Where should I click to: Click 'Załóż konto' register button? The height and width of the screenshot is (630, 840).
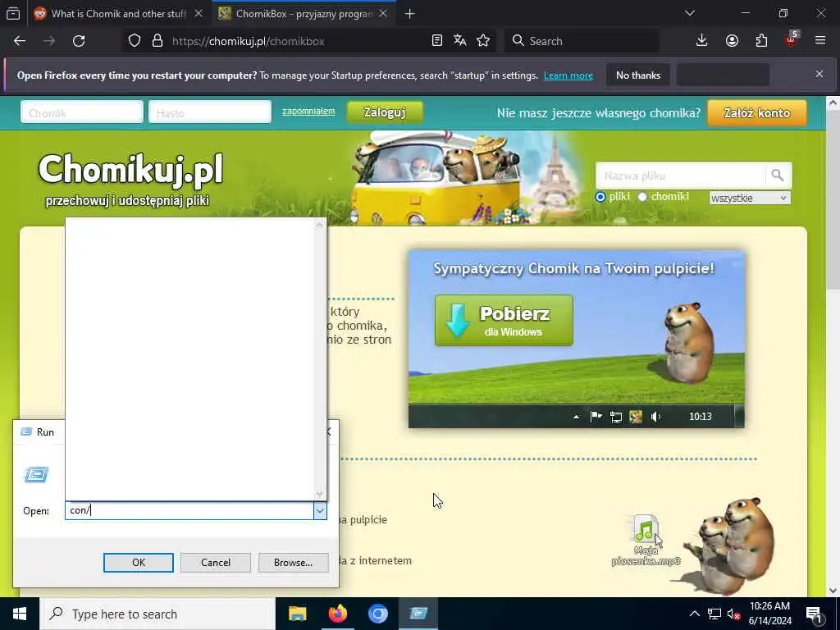(757, 113)
